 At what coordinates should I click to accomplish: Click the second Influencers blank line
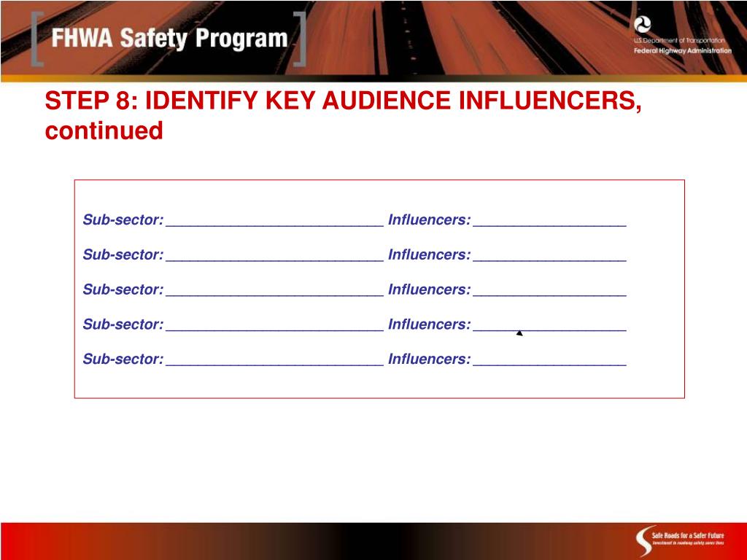click(x=550, y=259)
